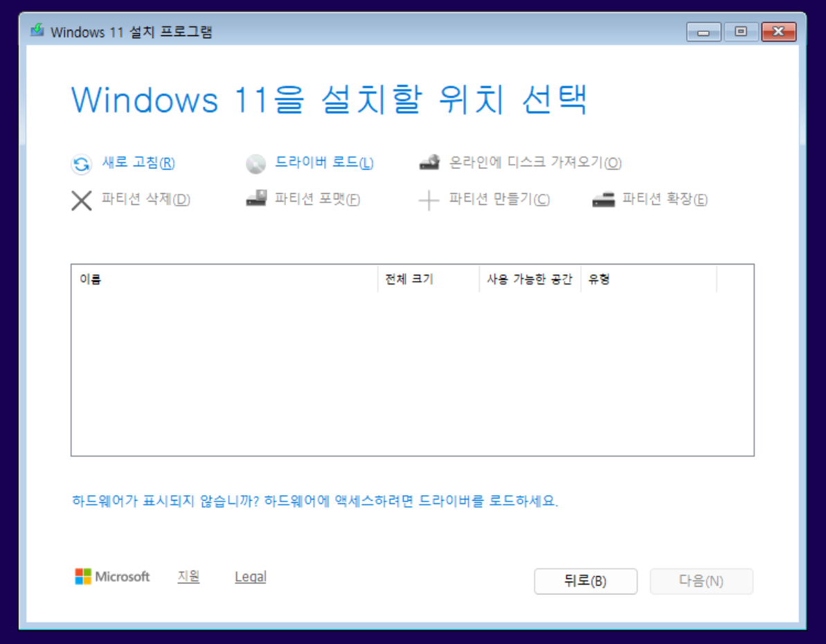Minimize the Windows 11 setup window
826x644 pixels.
coord(703,32)
